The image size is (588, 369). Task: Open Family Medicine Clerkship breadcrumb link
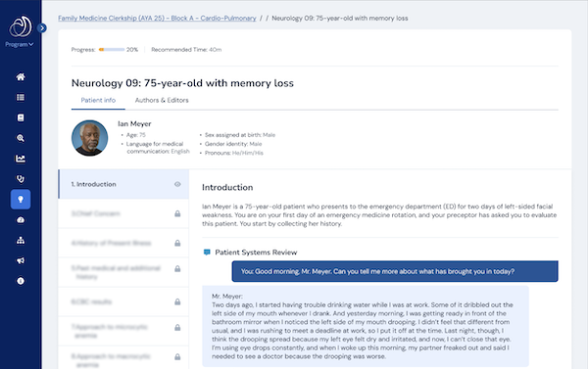(x=157, y=18)
